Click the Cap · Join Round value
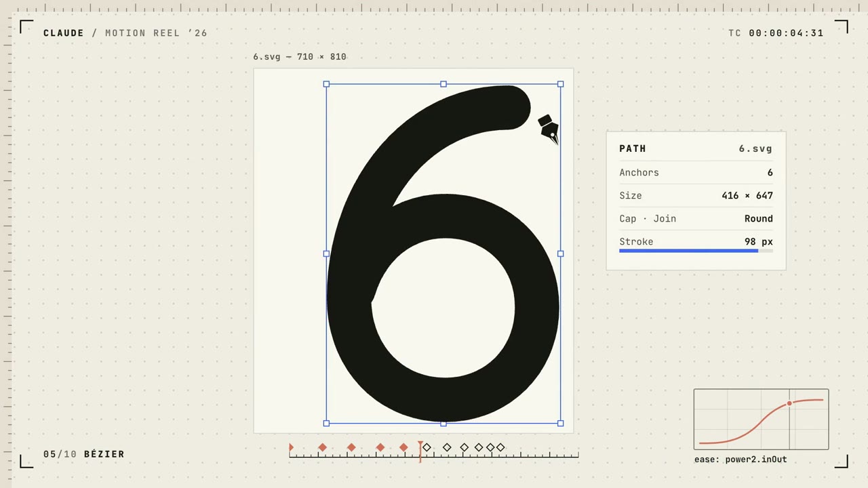The image size is (868, 488). pos(758,218)
